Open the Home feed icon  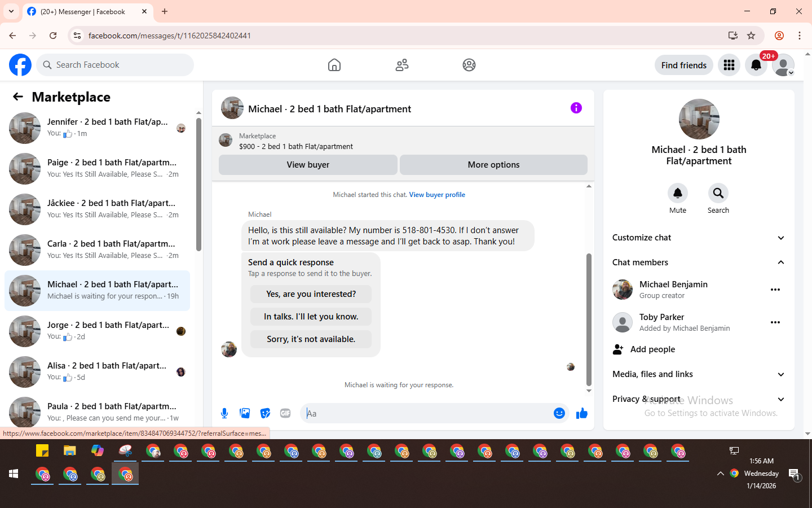click(x=334, y=65)
